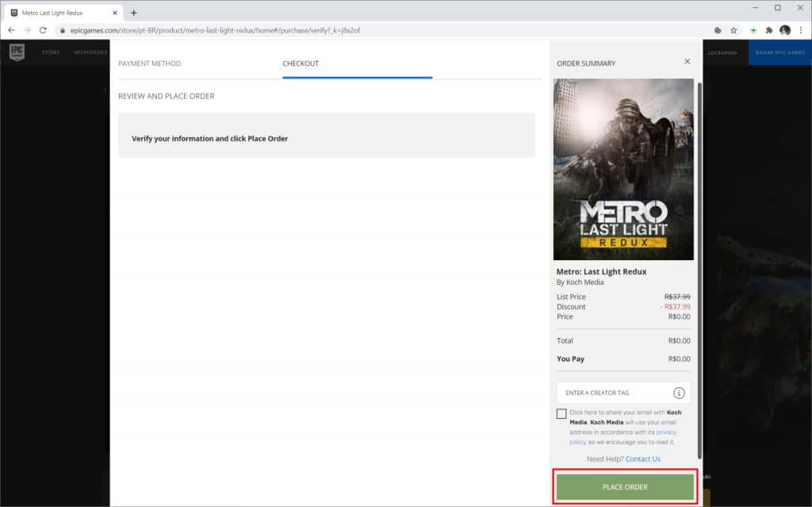Click the site lock icon in address bar

pyautogui.click(x=62, y=31)
